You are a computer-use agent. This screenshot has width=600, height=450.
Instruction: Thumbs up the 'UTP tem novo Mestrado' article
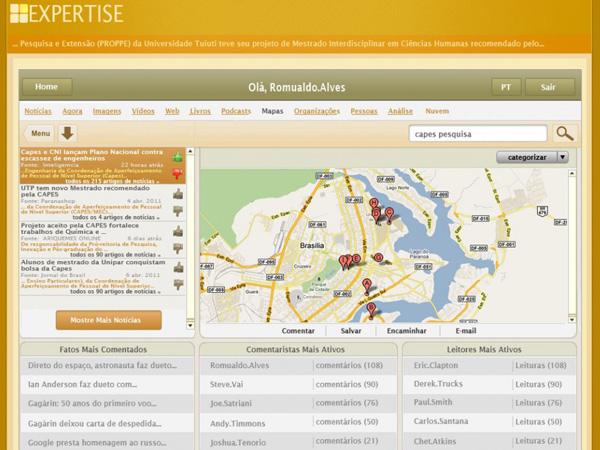[x=178, y=194]
